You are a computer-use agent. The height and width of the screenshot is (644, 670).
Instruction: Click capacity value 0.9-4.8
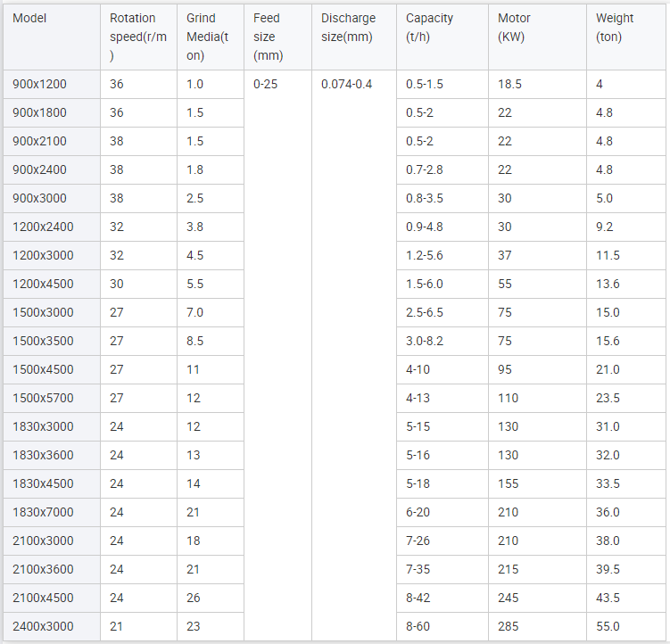tap(425, 227)
